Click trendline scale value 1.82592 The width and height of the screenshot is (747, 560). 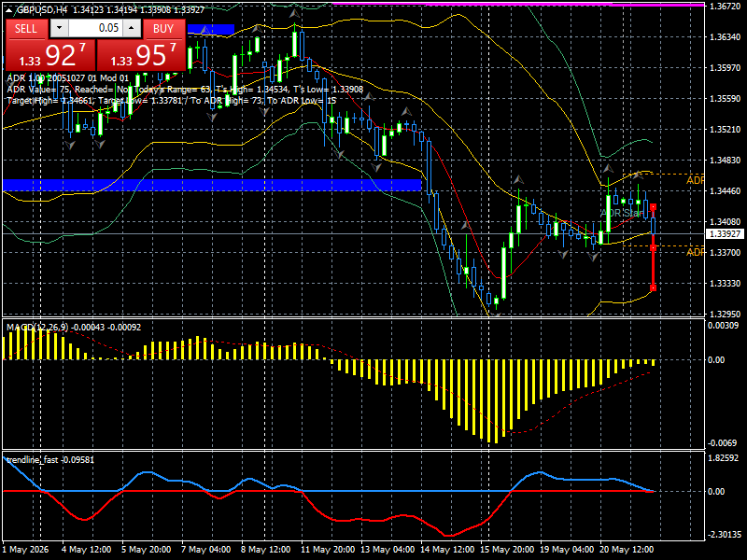(x=723, y=457)
